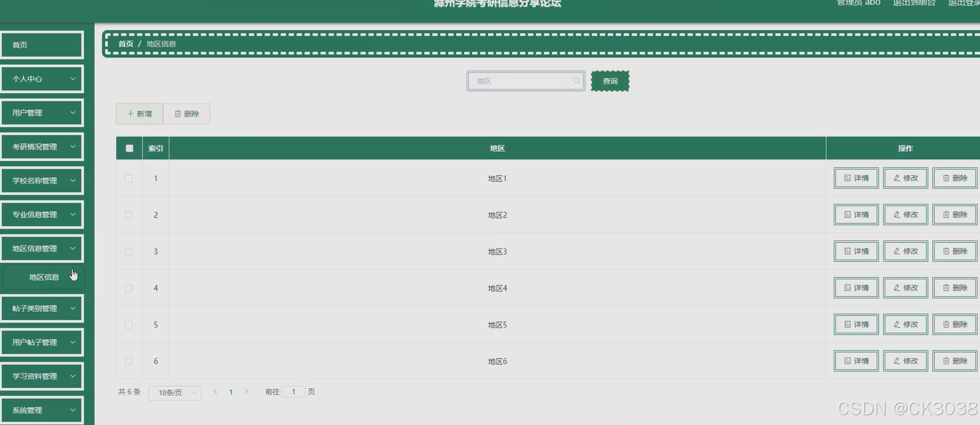Click 首页 in the breadcrumb
The width and height of the screenshot is (980, 425).
[126, 44]
